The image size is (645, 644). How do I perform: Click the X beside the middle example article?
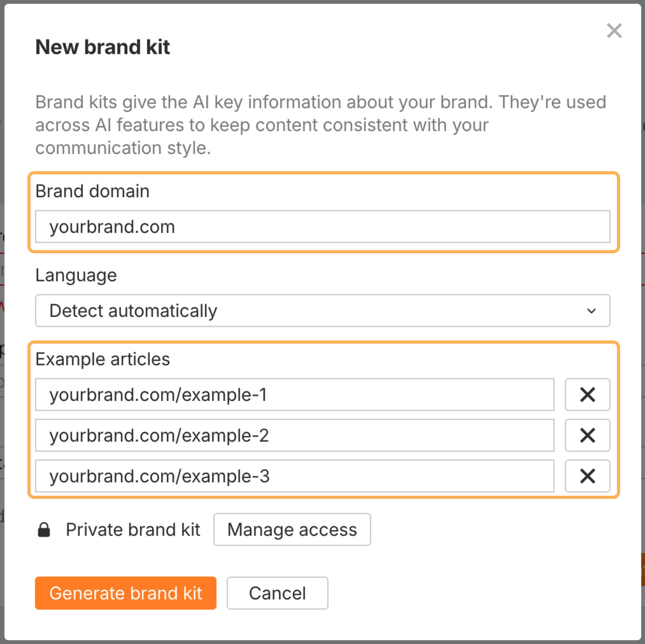(x=587, y=436)
